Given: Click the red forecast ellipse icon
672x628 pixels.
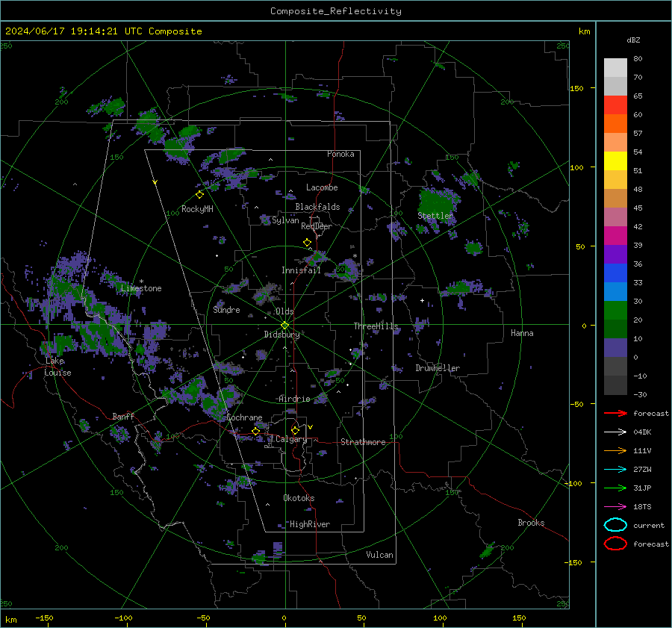Looking at the screenshot, I should [x=615, y=544].
